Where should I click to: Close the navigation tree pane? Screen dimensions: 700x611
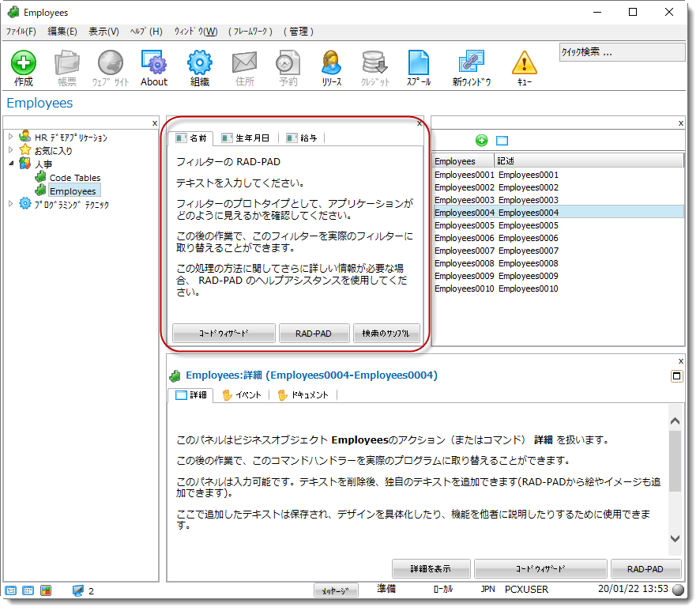[155, 123]
